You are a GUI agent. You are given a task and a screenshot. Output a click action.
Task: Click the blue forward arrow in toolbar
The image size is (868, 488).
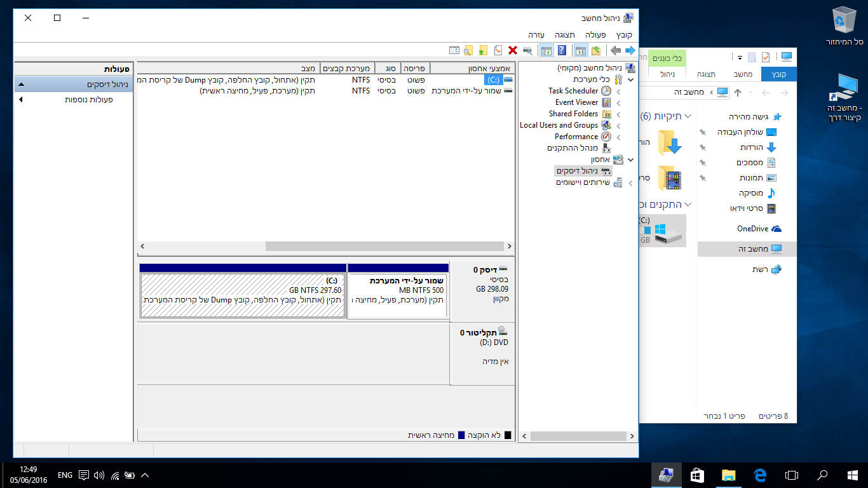(x=630, y=50)
